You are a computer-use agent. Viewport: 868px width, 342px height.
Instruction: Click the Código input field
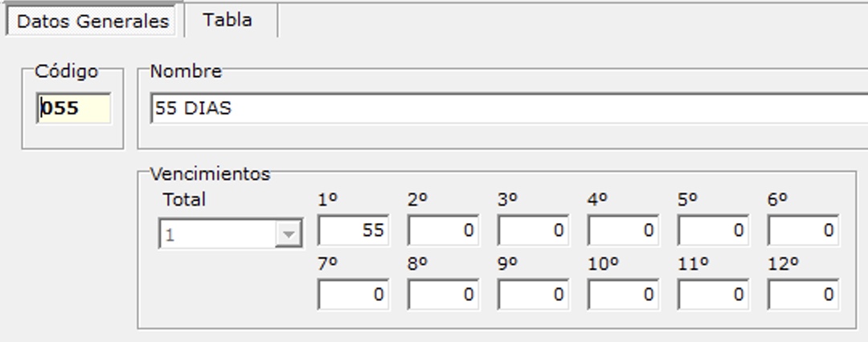click(x=74, y=108)
